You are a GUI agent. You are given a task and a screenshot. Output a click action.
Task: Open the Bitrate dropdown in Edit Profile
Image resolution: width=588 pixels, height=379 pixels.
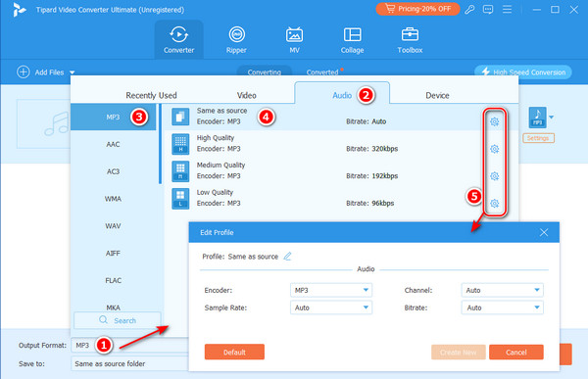click(502, 308)
